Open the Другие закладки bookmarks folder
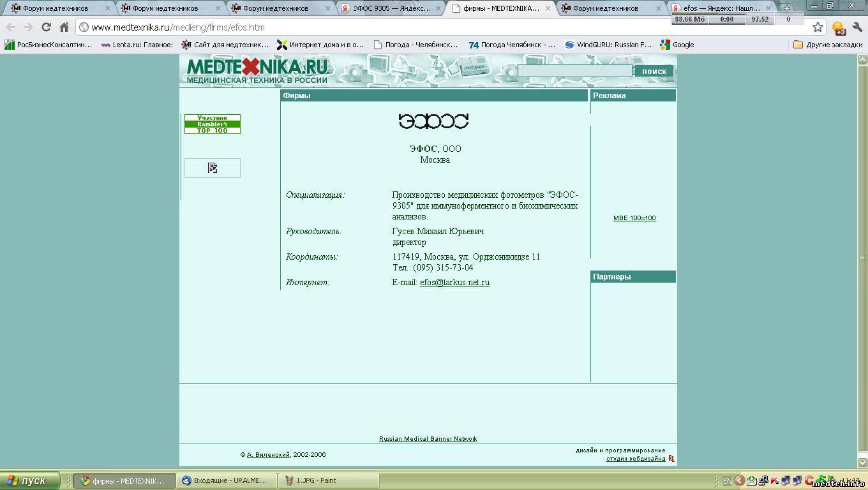 click(827, 45)
